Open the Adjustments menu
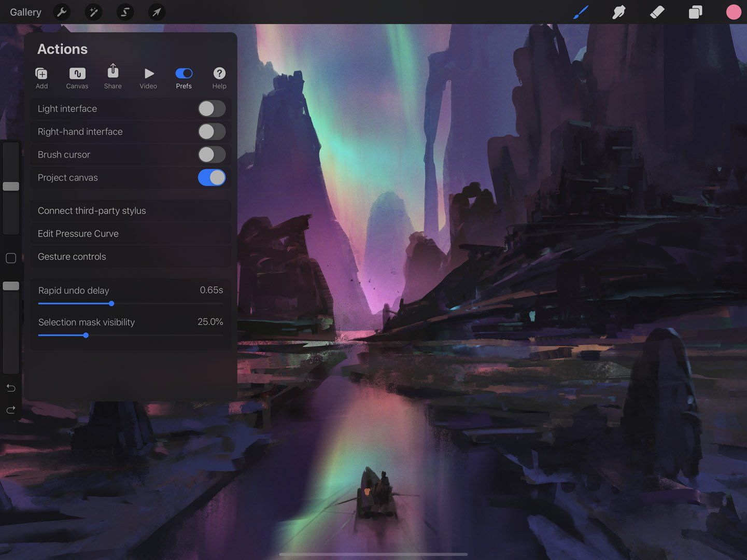This screenshot has width=747, height=560. tap(93, 12)
